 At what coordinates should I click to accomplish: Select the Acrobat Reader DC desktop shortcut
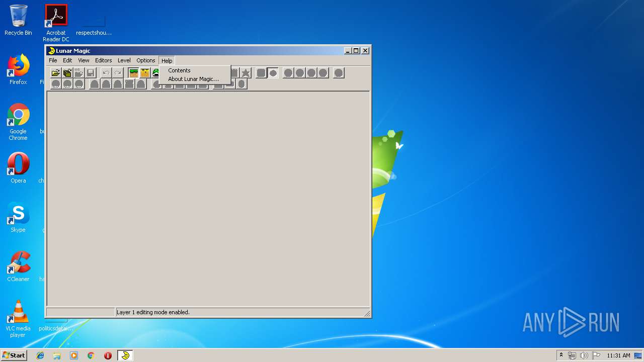(x=56, y=23)
